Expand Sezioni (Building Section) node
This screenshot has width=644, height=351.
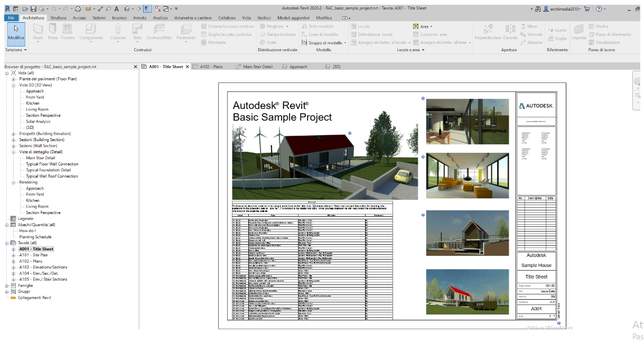[x=13, y=140]
